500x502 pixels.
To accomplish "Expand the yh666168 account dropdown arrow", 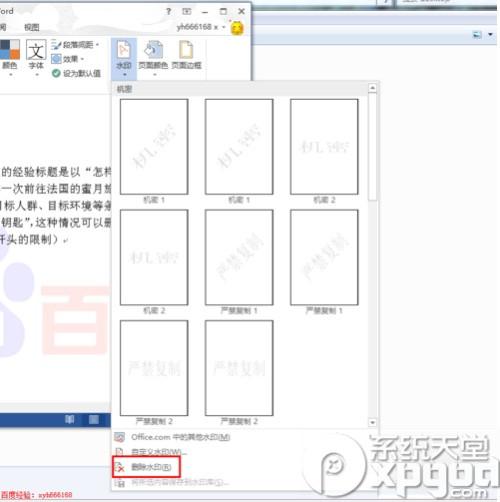I will pyautogui.click(x=224, y=27).
